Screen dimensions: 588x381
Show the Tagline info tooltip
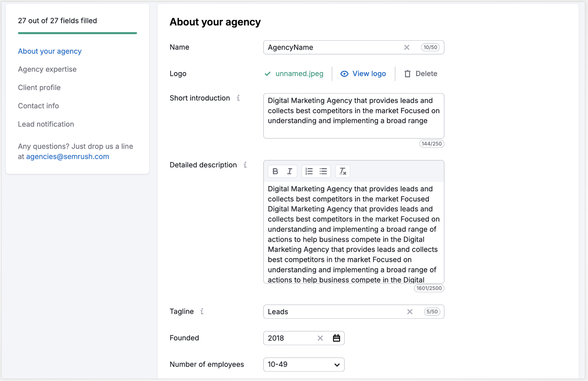coord(202,311)
